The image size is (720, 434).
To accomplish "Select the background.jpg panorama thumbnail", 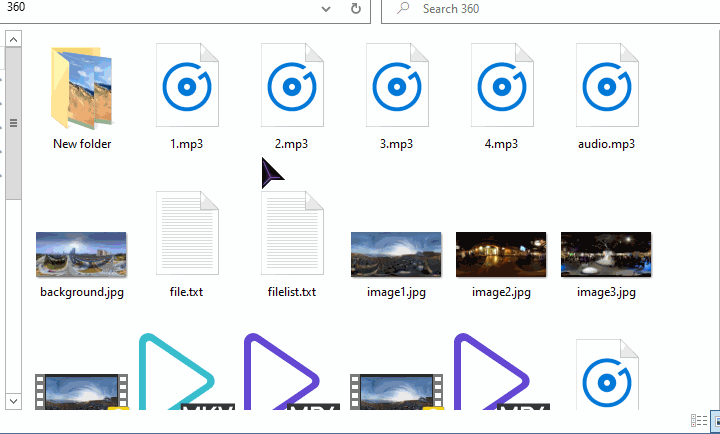I will click(81, 254).
